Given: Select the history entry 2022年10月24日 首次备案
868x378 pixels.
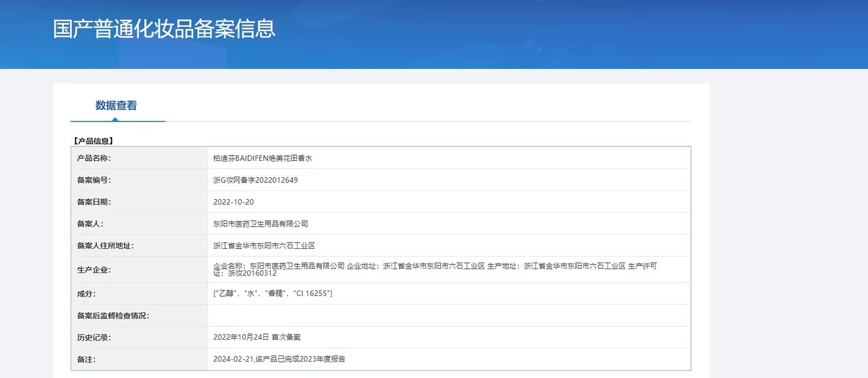Looking at the screenshot, I should pos(256,337).
